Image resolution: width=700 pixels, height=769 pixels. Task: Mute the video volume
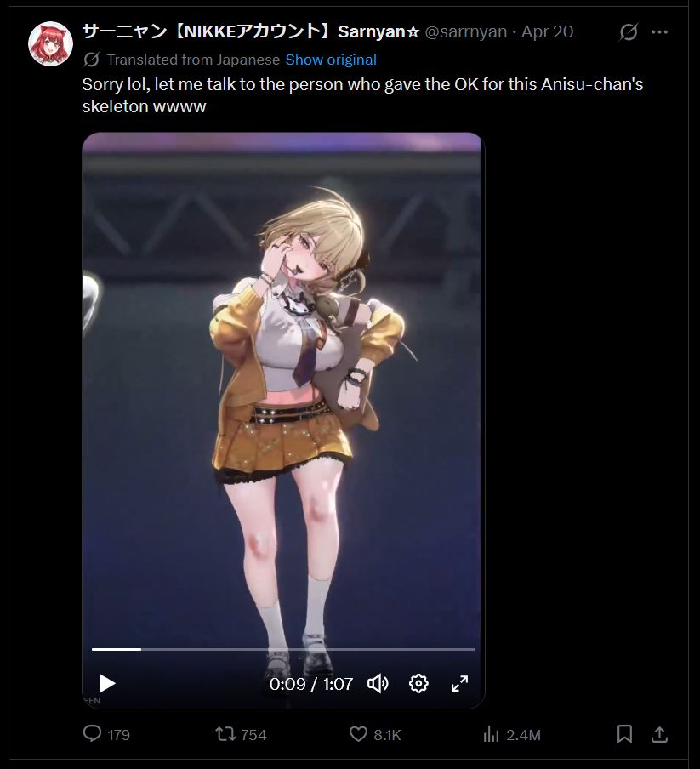(378, 683)
